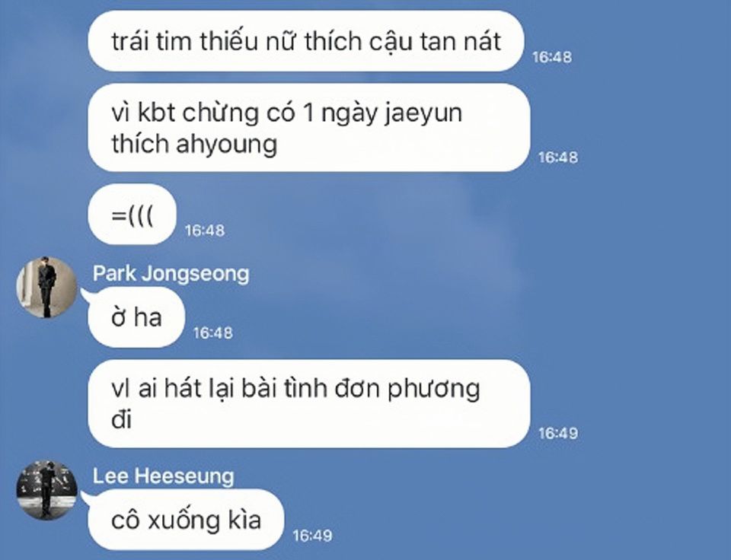Screen dimensions: 731x560
Task: Click the 16:49 timestamp beside 'tình đơn phương'
Action: tap(558, 433)
